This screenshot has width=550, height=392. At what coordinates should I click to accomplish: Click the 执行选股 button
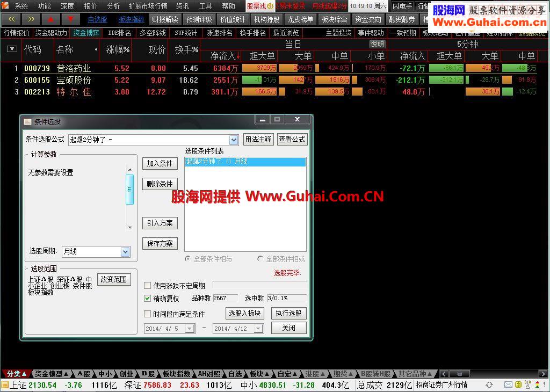288,313
